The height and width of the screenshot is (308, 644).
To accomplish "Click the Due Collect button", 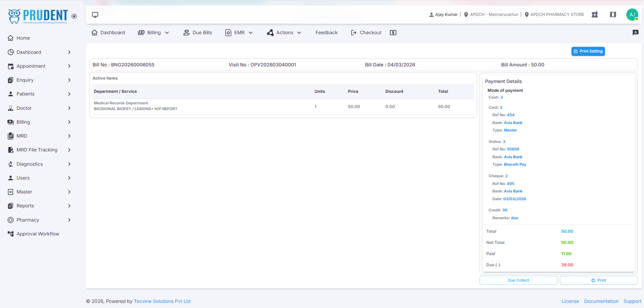I will [518, 280].
